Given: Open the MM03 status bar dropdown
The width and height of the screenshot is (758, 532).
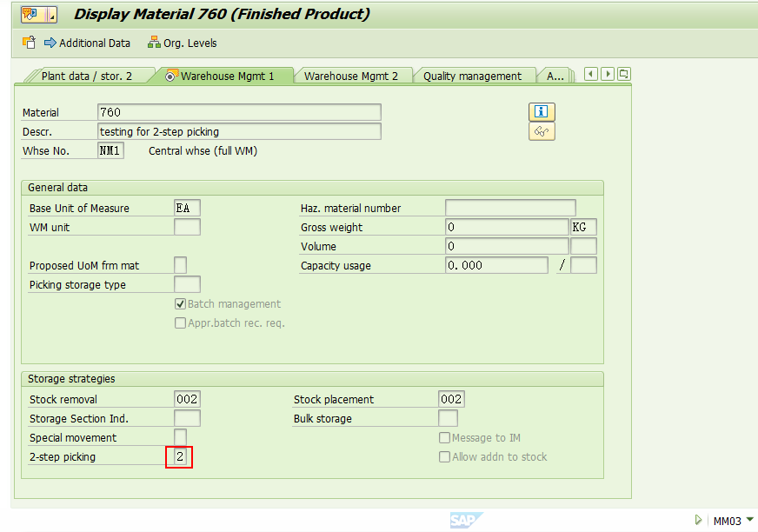Looking at the screenshot, I should coord(733,520).
